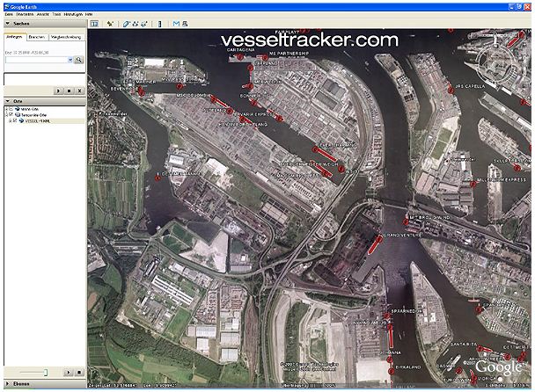The height and width of the screenshot is (392, 535).
Task: Stop the search results tour
Action: [x=69, y=91]
